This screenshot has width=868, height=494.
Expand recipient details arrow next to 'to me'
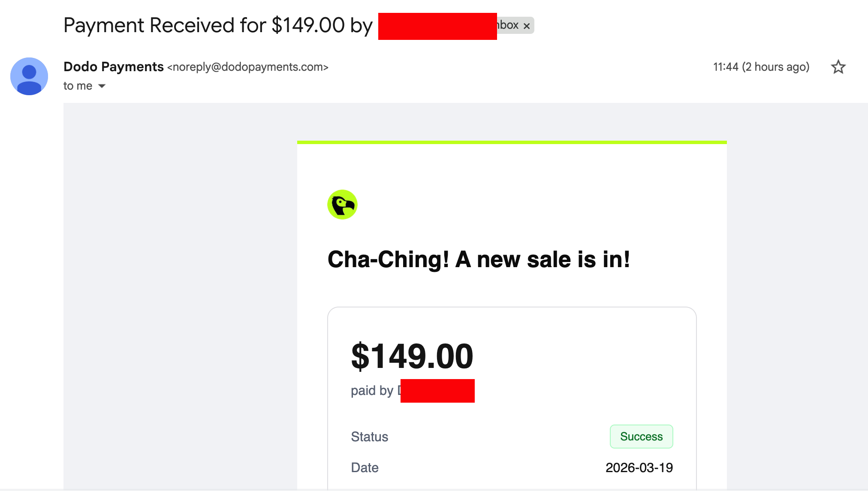[102, 86]
